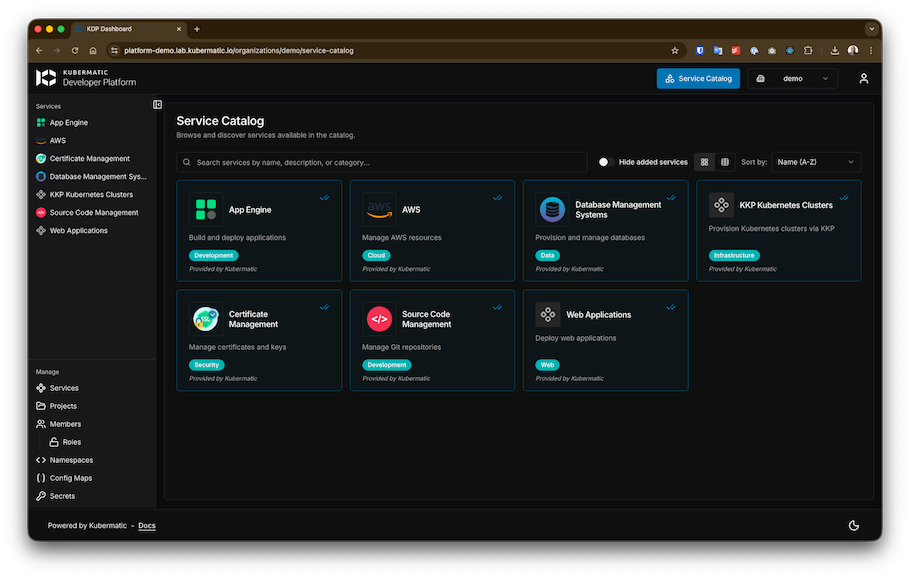Click the Service Catalog button
The image size is (910, 578).
696,78
